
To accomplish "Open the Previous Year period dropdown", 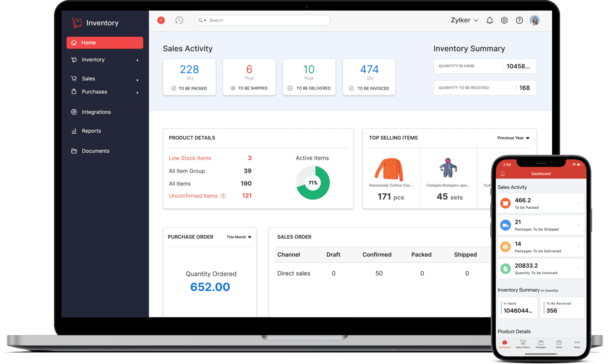I will coord(513,138).
